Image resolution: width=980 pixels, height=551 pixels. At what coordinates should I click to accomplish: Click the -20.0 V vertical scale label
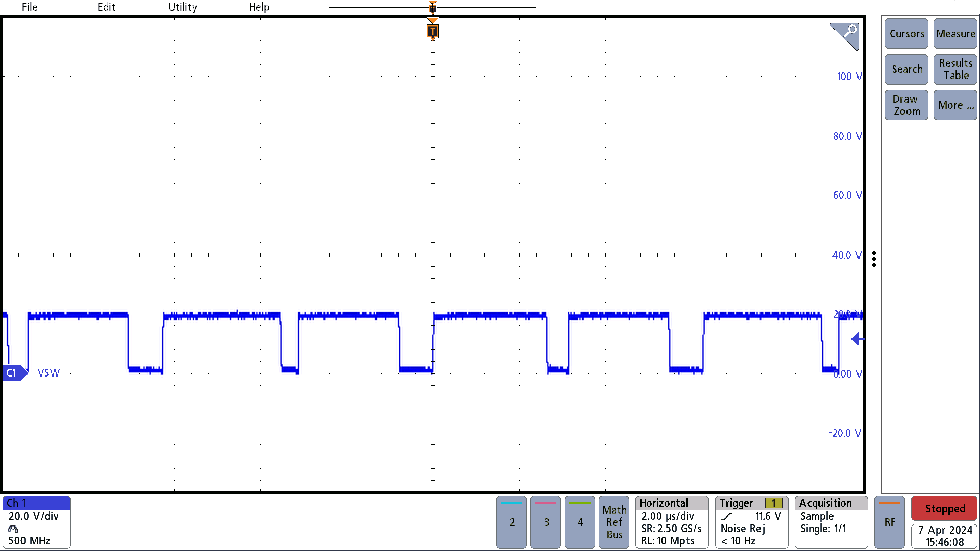click(845, 433)
